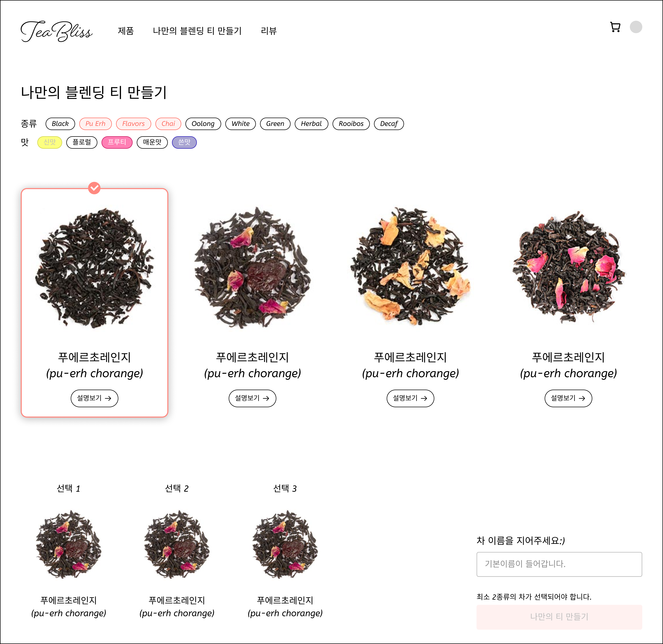Uncheck the selected tea card checkmark
This screenshot has width=663, height=644.
tap(94, 188)
